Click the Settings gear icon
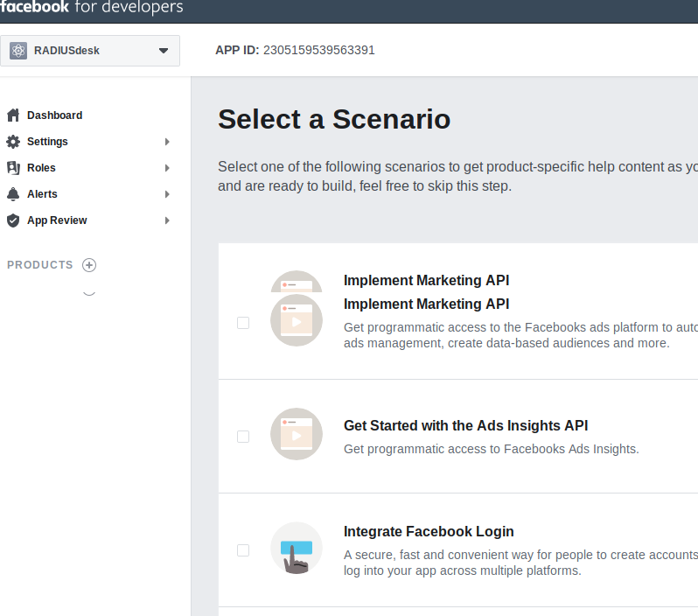The image size is (698, 616). [x=12, y=142]
